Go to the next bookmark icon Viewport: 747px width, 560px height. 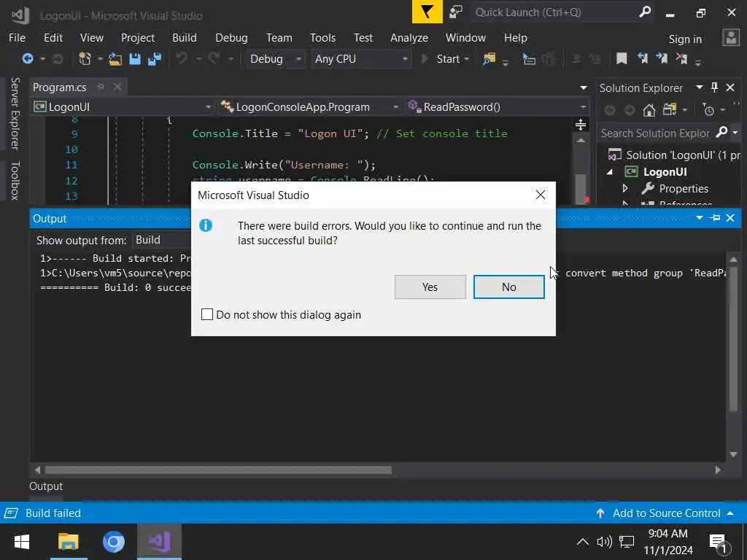point(662,58)
